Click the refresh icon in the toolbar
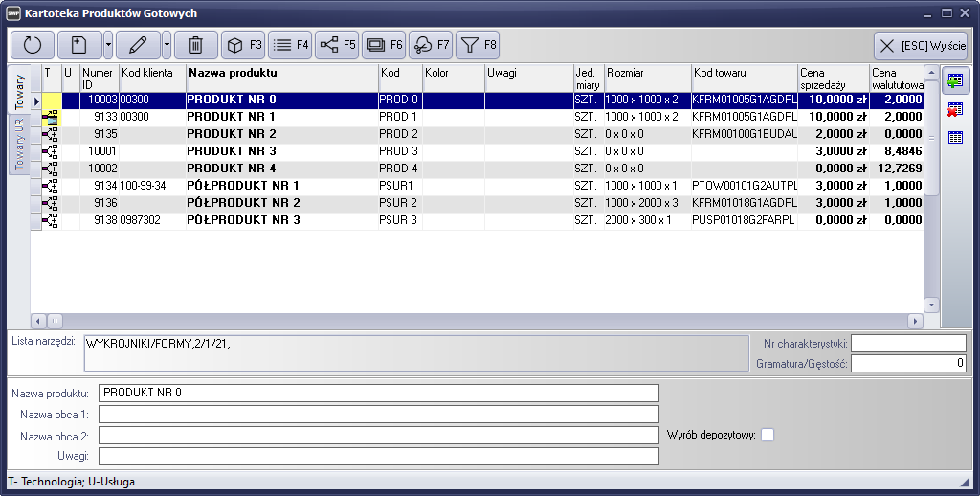980x496 pixels. point(32,44)
